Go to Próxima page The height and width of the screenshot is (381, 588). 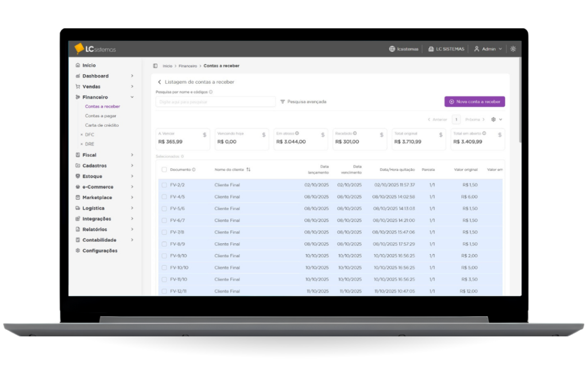[x=475, y=119]
